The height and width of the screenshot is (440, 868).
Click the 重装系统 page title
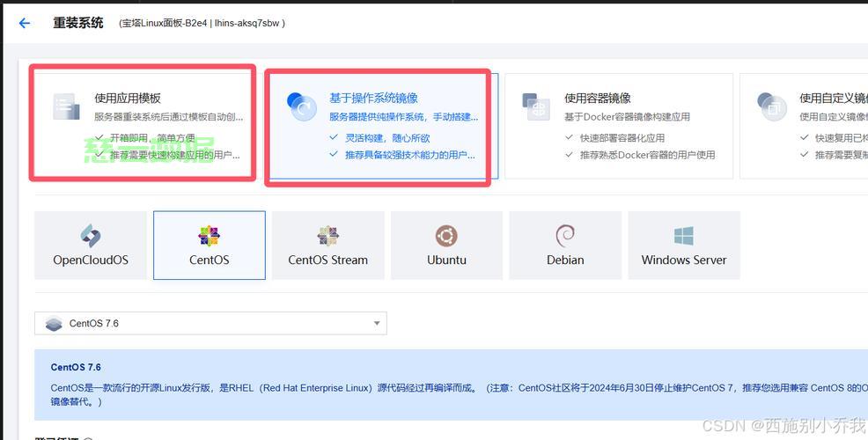[78, 23]
